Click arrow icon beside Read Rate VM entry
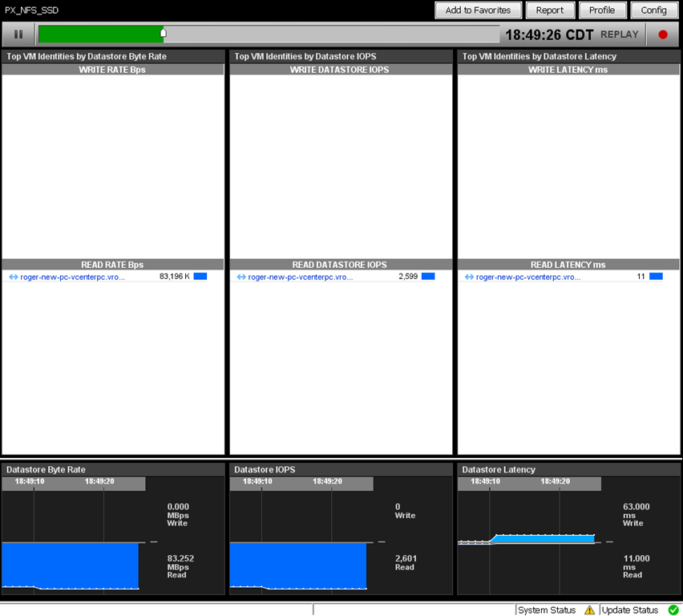The height and width of the screenshot is (616, 683). [x=14, y=277]
